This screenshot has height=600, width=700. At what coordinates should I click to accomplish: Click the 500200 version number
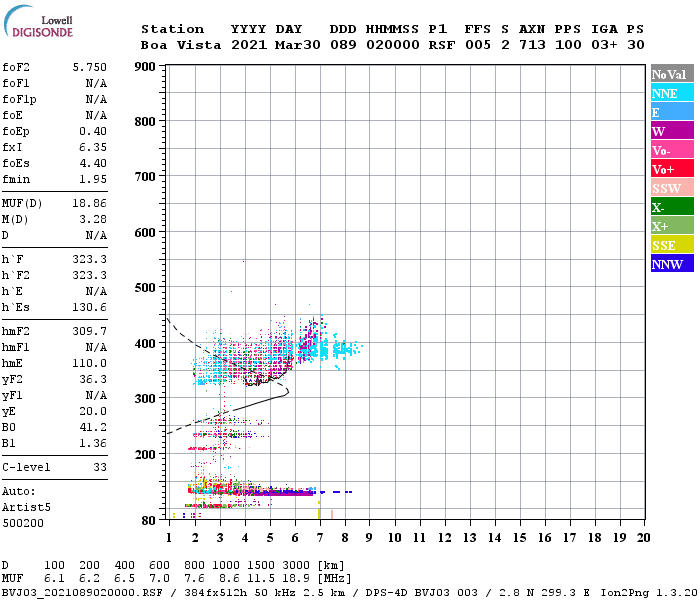click(x=23, y=523)
